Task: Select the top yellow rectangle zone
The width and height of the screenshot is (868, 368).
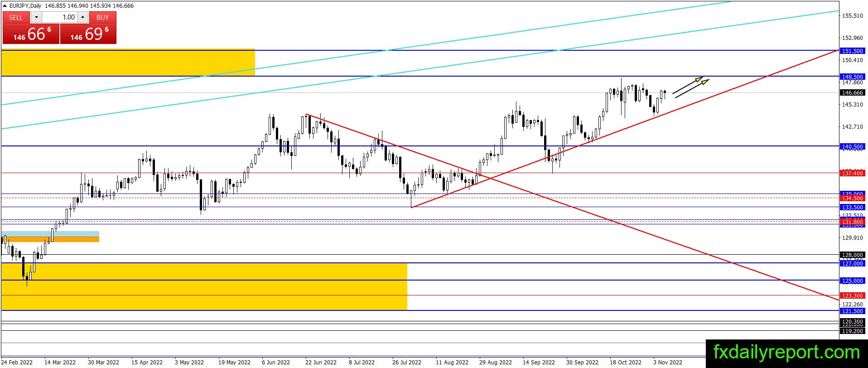Action: (x=128, y=62)
